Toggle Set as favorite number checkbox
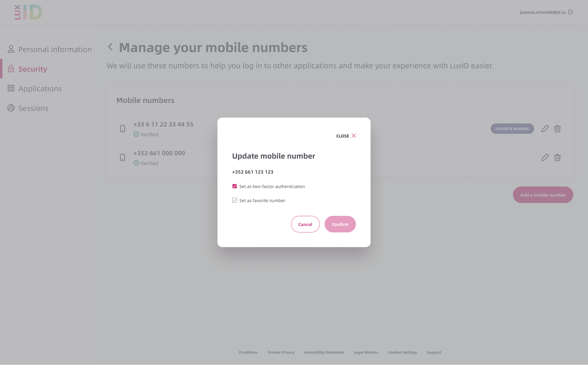Screen dimensions: 588x365 (235, 200)
